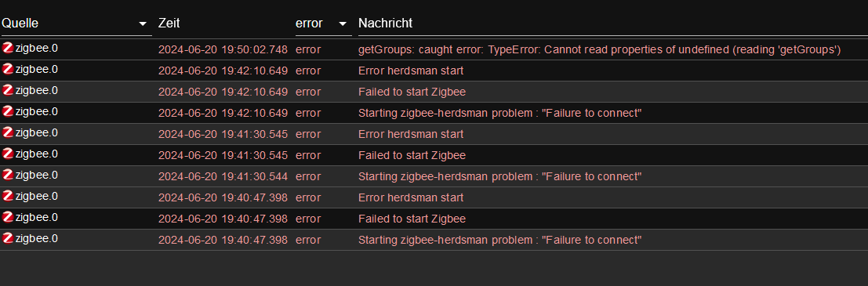
Task: Click into the Nachricht filter field
Action: (613, 24)
